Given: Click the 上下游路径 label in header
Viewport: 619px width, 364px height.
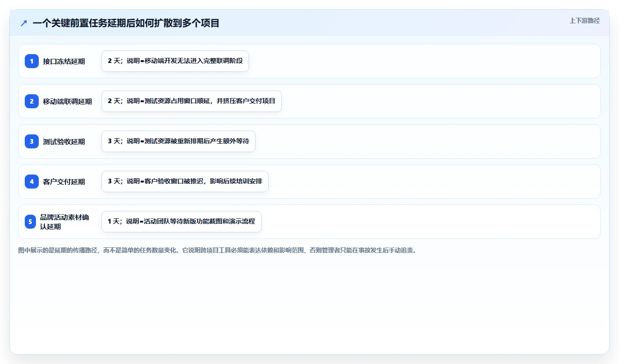Looking at the screenshot, I should pos(584,21).
